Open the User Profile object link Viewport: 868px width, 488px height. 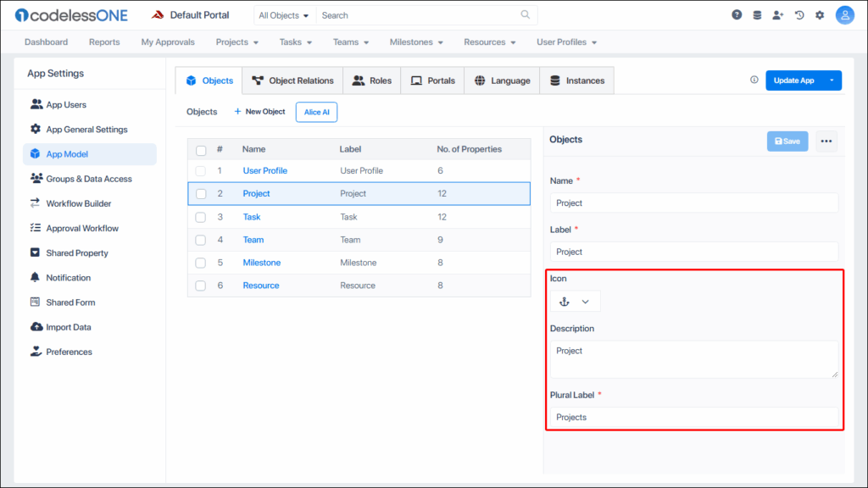pyautogui.click(x=264, y=170)
